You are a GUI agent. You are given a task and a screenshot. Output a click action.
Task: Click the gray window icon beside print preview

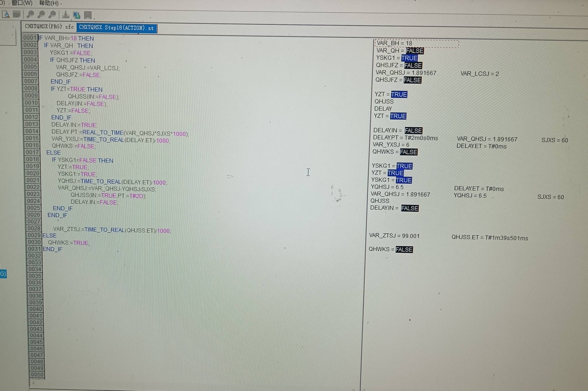click(17, 14)
